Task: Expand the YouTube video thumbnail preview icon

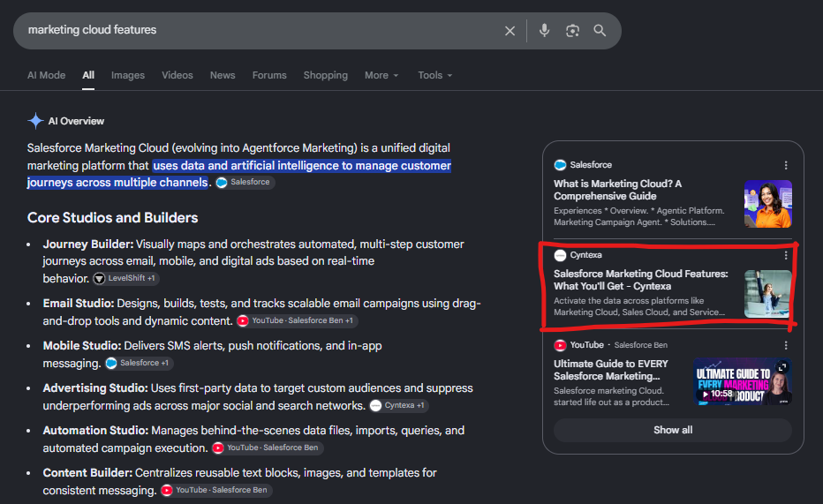Action: (x=782, y=367)
